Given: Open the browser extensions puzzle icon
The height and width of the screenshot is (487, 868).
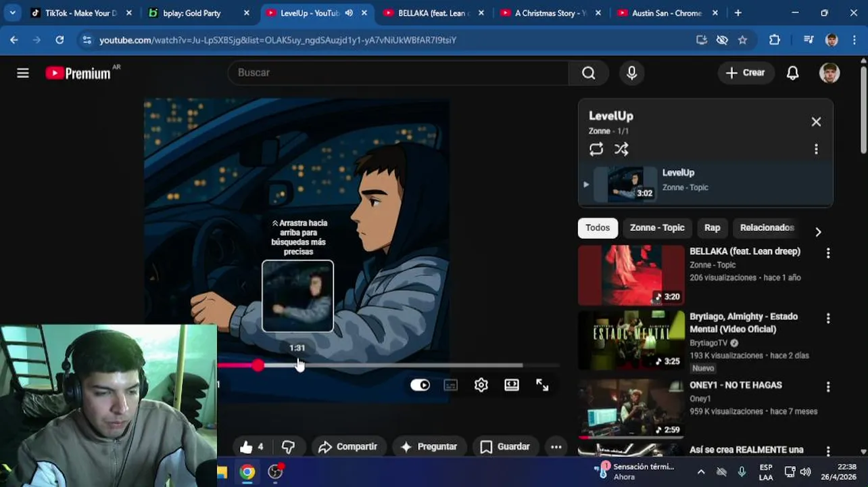Looking at the screenshot, I should click(775, 40).
